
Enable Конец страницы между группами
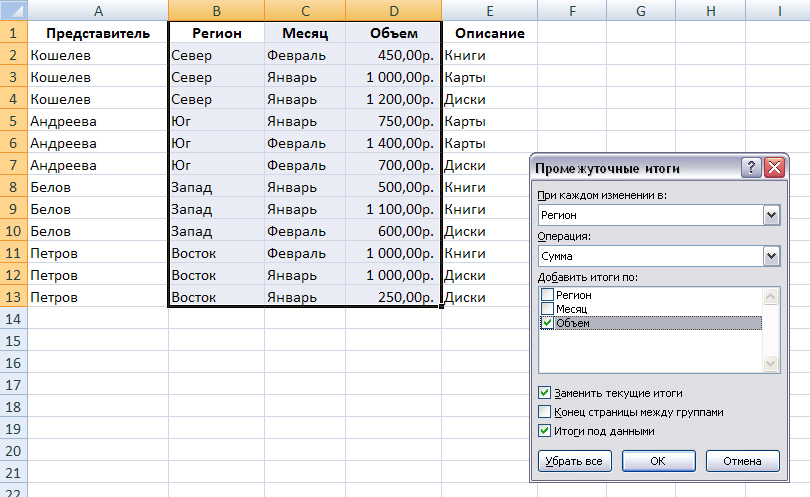[544, 412]
